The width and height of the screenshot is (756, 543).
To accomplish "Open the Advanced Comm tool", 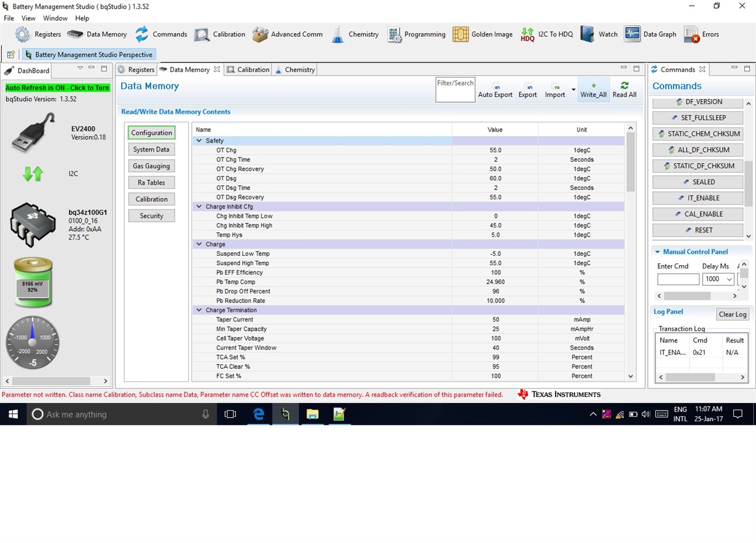I will 260,34.
